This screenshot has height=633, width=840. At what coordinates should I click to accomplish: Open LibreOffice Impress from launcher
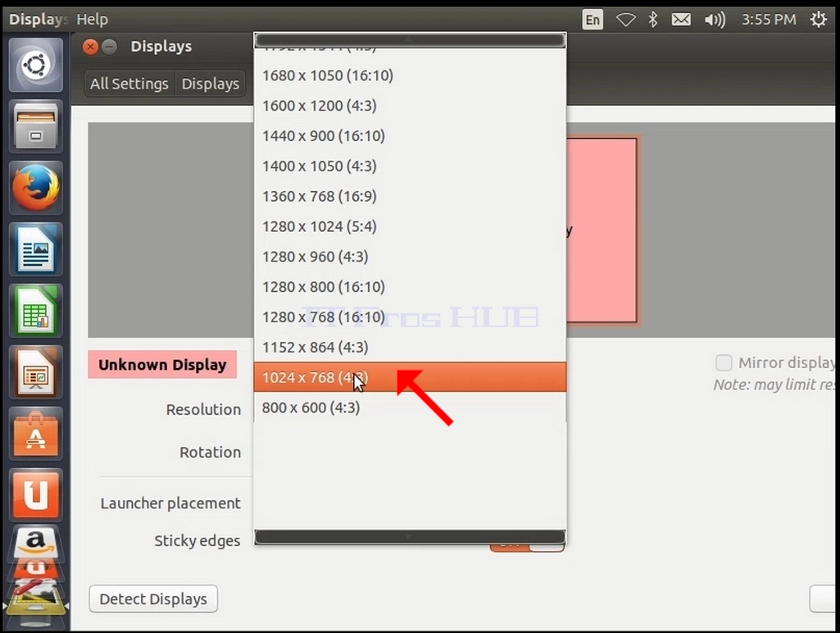[x=36, y=372]
